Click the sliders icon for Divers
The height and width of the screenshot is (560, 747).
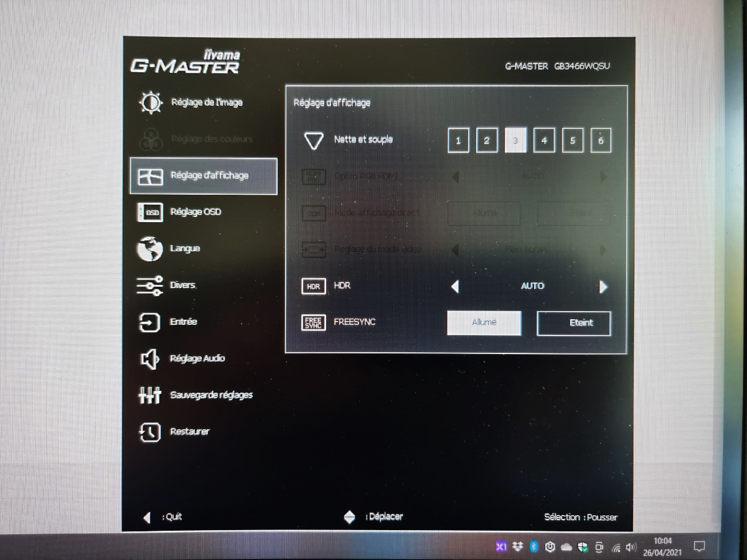150,286
